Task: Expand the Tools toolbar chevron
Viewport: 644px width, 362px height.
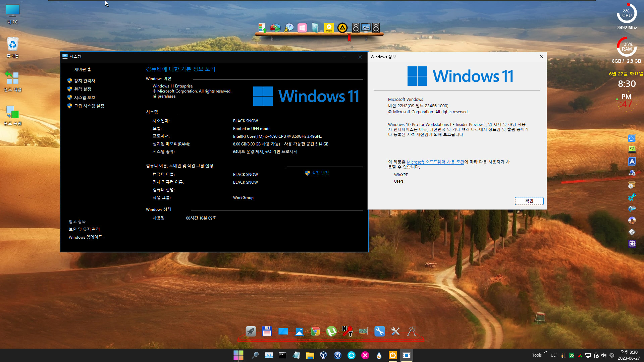Action: point(545,352)
